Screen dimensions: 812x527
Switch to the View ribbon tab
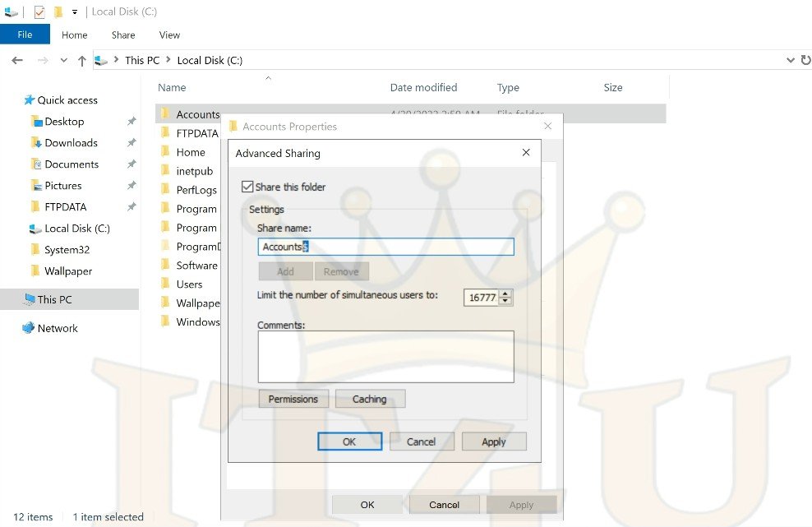169,35
